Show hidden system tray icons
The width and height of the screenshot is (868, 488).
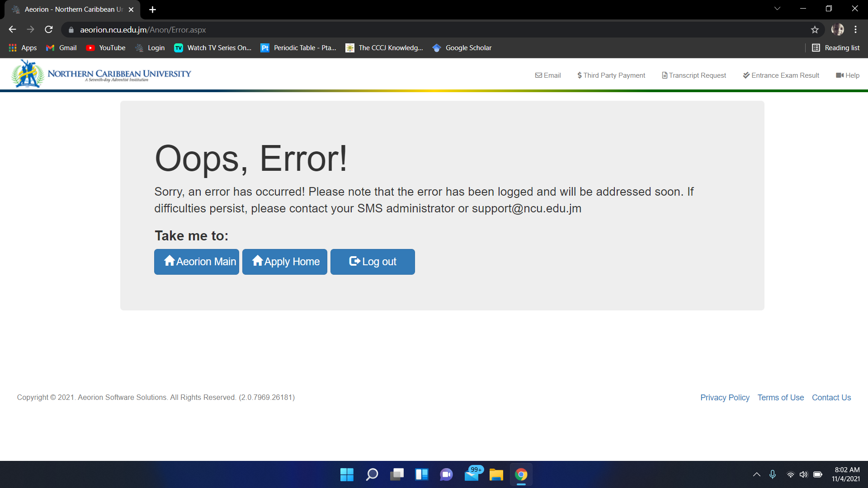point(756,474)
